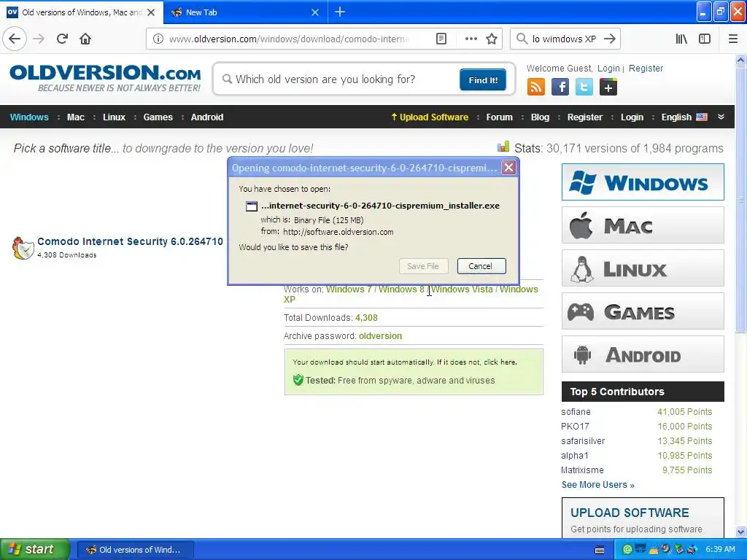Screen dimensions: 747x560
Task: Click the Upload Software promo box
Action: click(x=643, y=518)
